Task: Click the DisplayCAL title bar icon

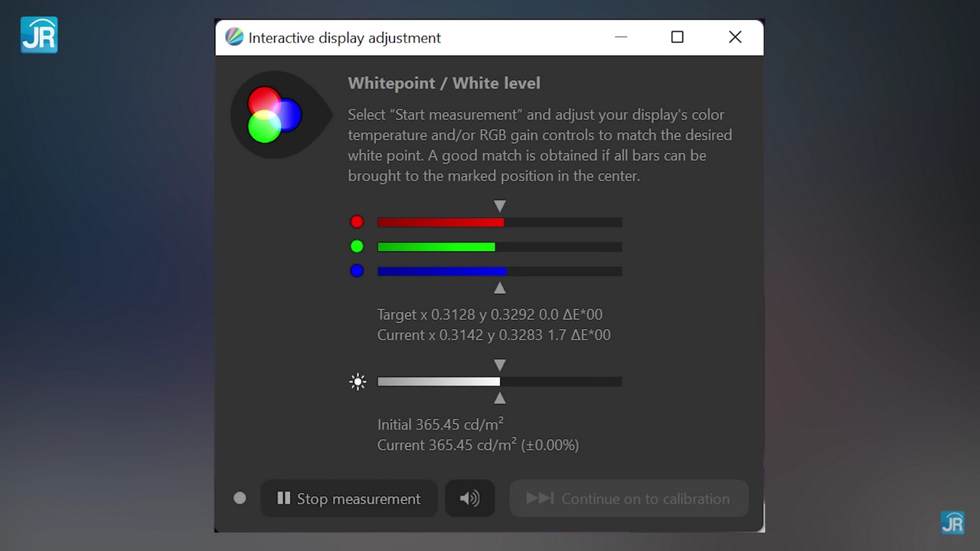Action: (x=234, y=37)
